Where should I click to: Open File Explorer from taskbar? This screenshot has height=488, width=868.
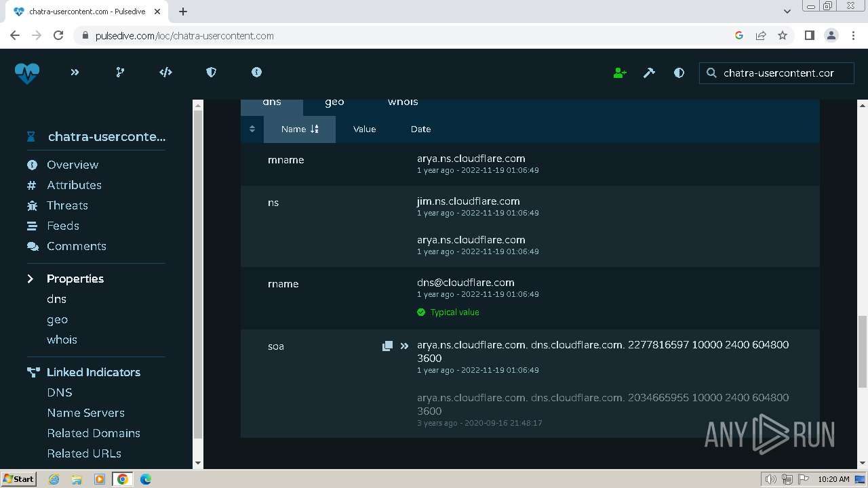(77, 479)
